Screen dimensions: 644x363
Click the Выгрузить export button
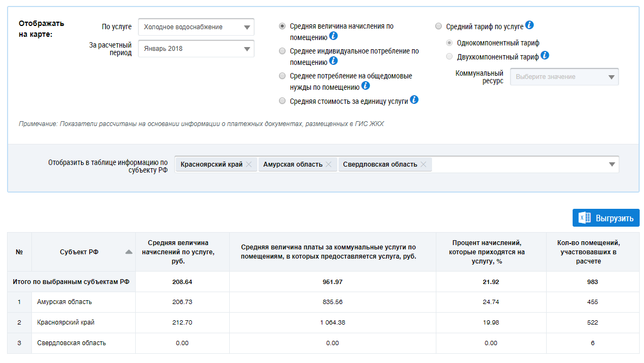point(606,218)
